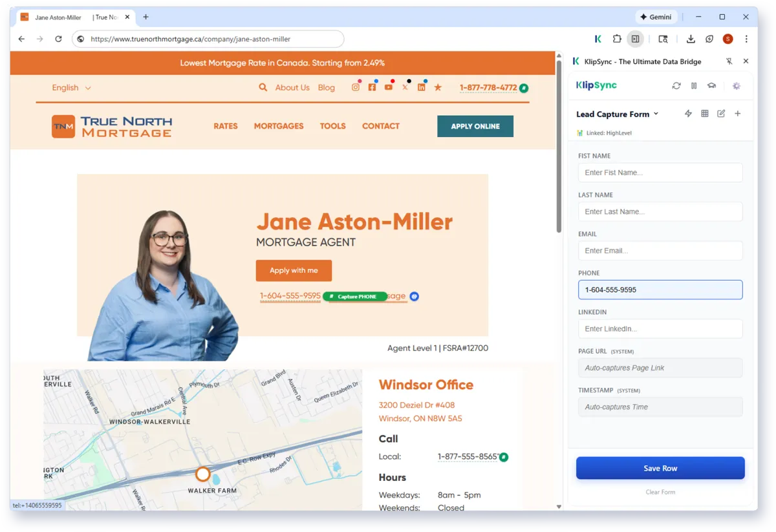776x532 pixels.
Task: Click the LinkedIn input field
Action: (x=660, y=328)
